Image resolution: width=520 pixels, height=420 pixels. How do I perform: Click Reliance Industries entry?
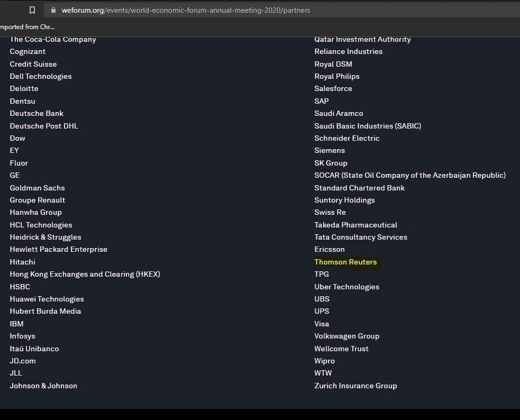point(348,51)
